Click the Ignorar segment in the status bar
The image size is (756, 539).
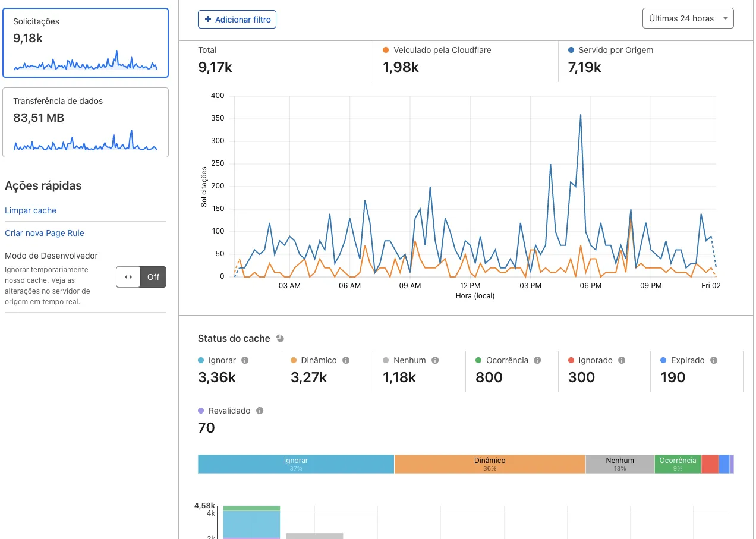[296, 464]
